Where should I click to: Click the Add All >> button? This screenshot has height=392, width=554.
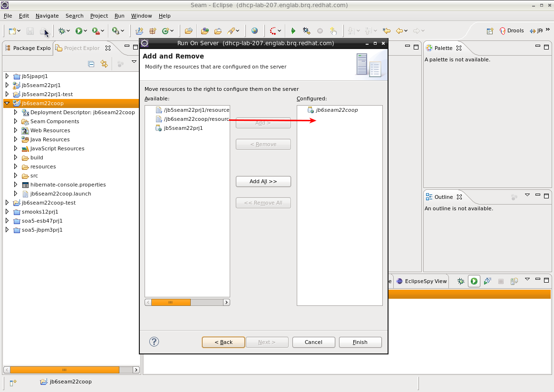[x=263, y=181]
